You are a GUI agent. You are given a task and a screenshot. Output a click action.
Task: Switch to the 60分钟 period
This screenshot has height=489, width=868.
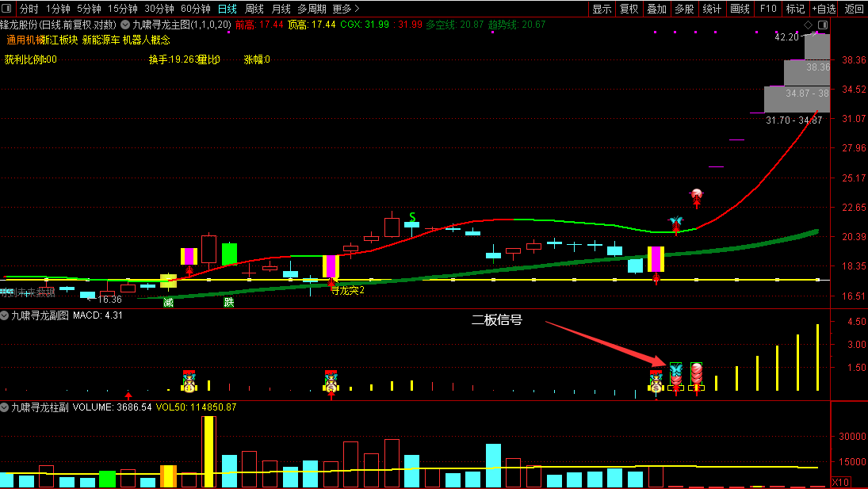click(196, 9)
